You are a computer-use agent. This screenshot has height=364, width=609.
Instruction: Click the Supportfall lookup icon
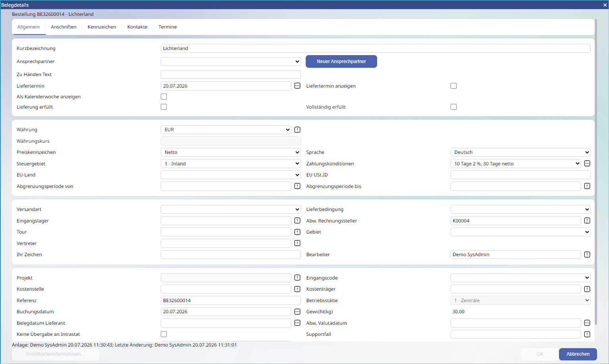(587, 334)
